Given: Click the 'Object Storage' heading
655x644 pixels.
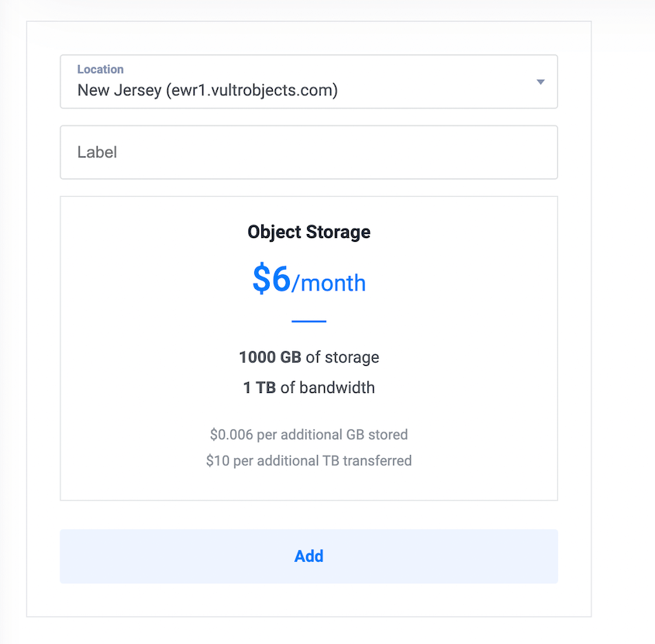Looking at the screenshot, I should (x=309, y=232).
